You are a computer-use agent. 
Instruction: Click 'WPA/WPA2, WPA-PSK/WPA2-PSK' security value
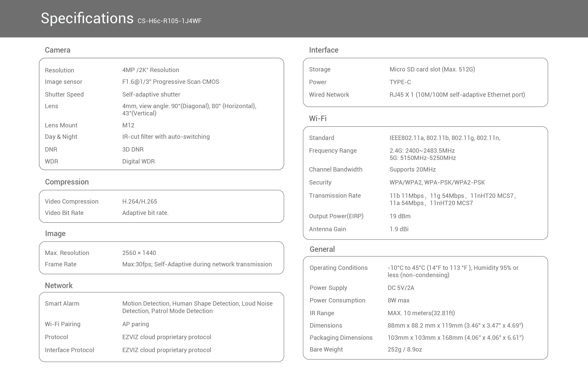[x=437, y=182]
